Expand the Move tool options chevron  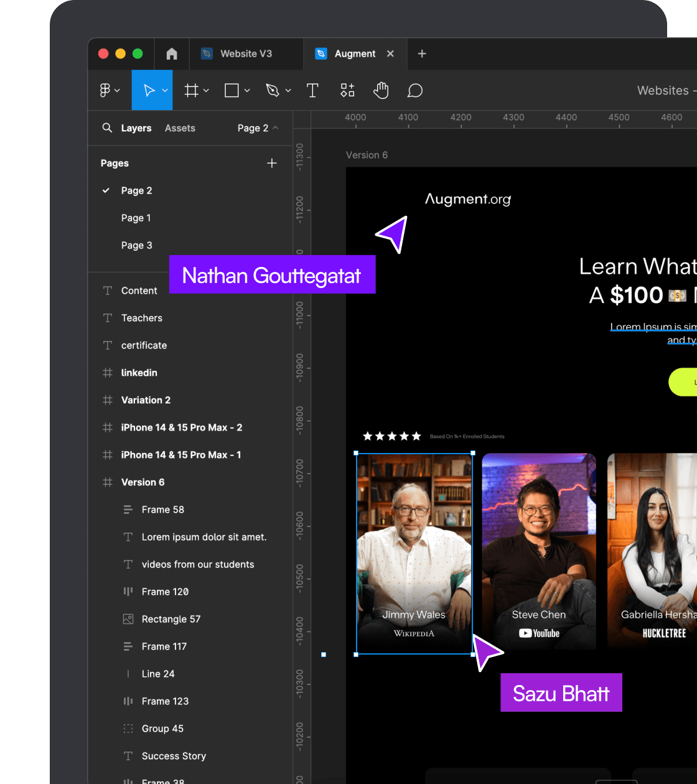[165, 91]
